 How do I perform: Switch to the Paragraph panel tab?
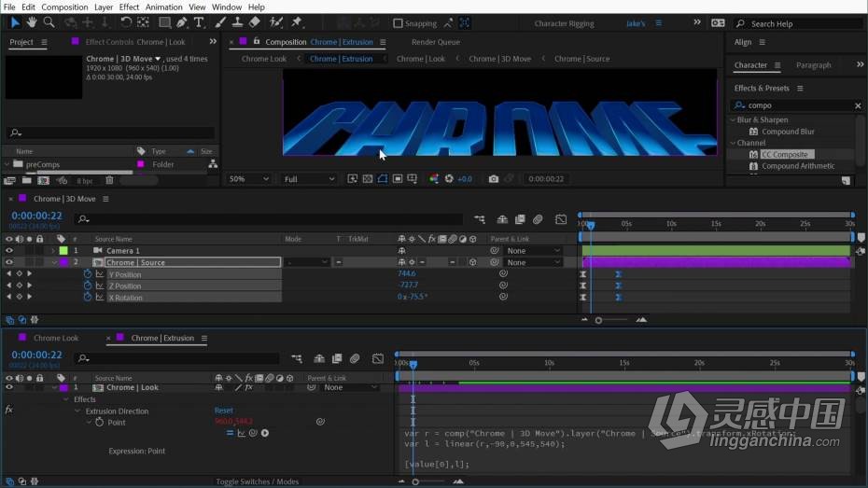(813, 64)
